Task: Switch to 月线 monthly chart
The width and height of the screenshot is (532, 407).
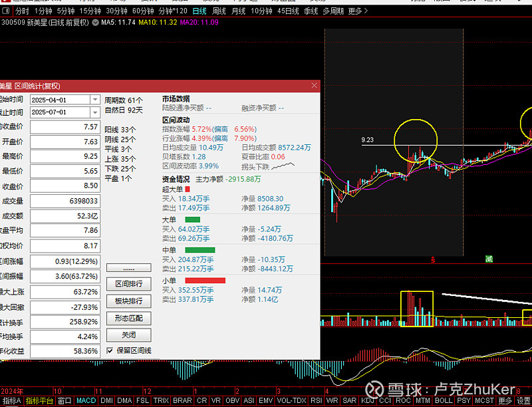Action: coord(238,11)
